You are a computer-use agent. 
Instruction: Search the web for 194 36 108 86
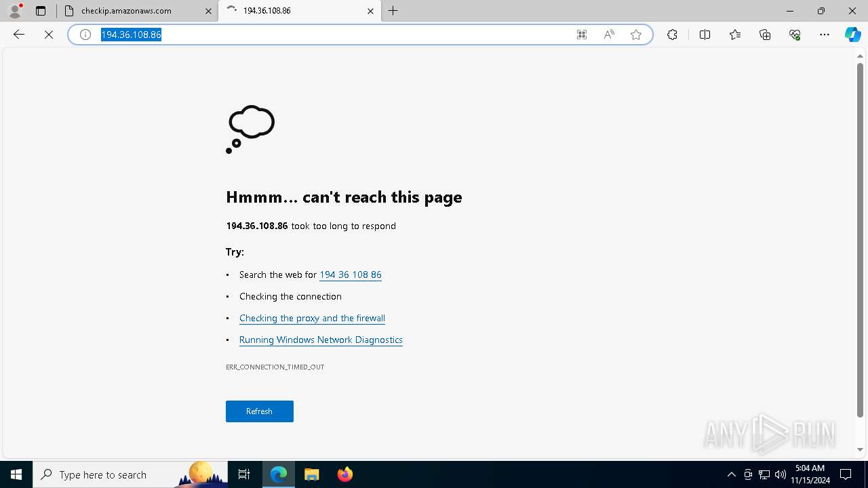tap(351, 274)
